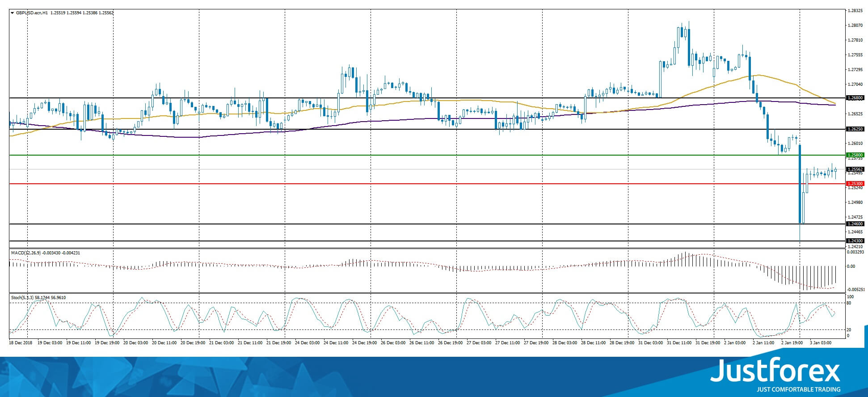The width and height of the screenshot is (868, 397).
Task: Click the 27 Dec 03:00 time label
Action: (x=479, y=343)
